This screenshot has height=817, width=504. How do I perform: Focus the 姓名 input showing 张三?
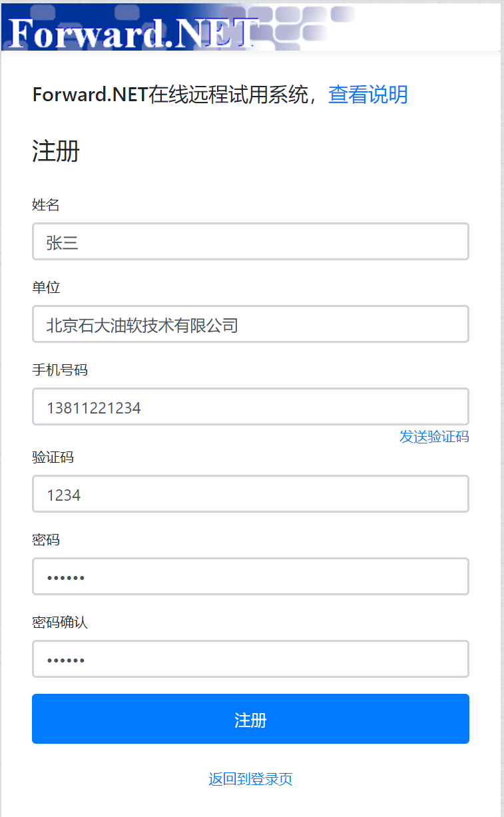tap(250, 242)
